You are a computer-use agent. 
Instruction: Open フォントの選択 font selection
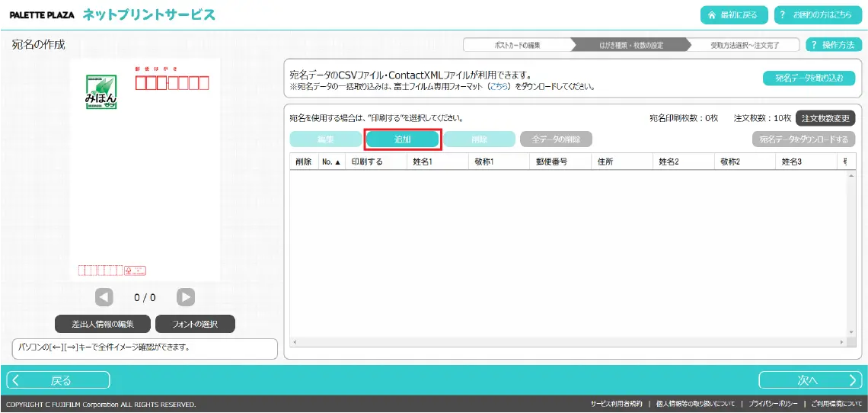(x=195, y=324)
